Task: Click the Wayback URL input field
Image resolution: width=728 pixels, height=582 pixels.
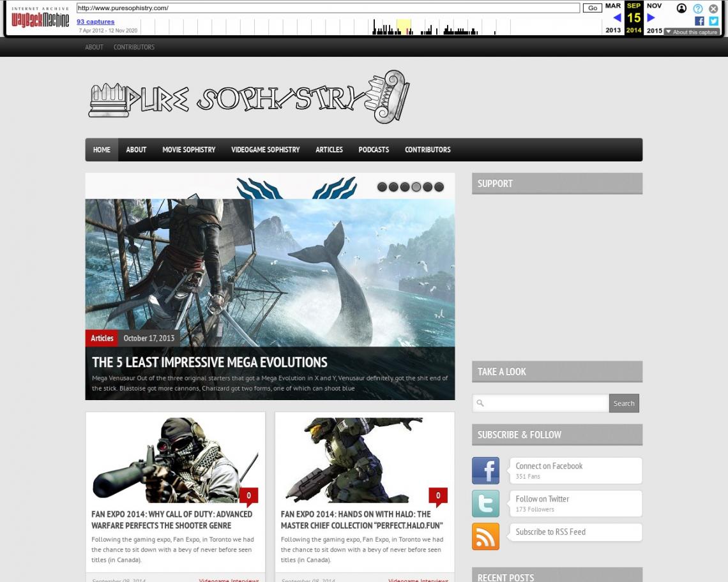Action: [328, 8]
